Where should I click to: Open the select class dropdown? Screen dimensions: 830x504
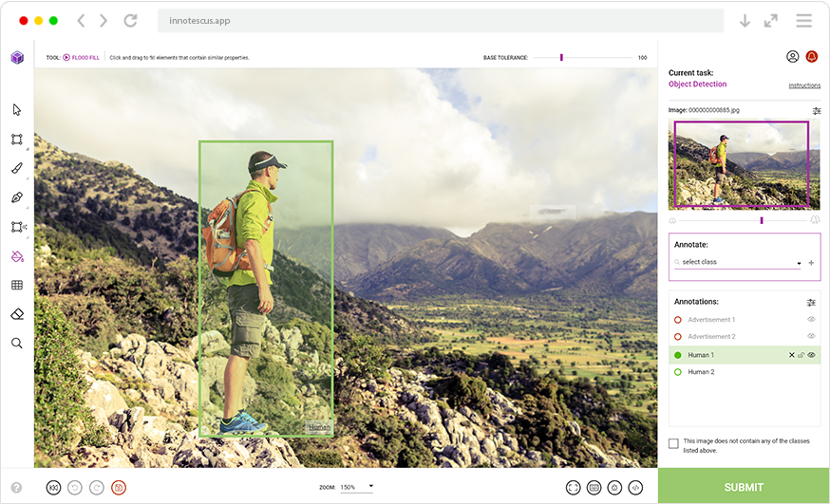[x=737, y=262]
